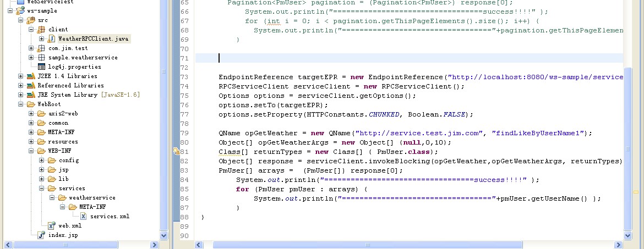Expand Referenced Libraries node
Image resolution: width=644 pixels, height=249 pixels.
[x=20, y=85]
